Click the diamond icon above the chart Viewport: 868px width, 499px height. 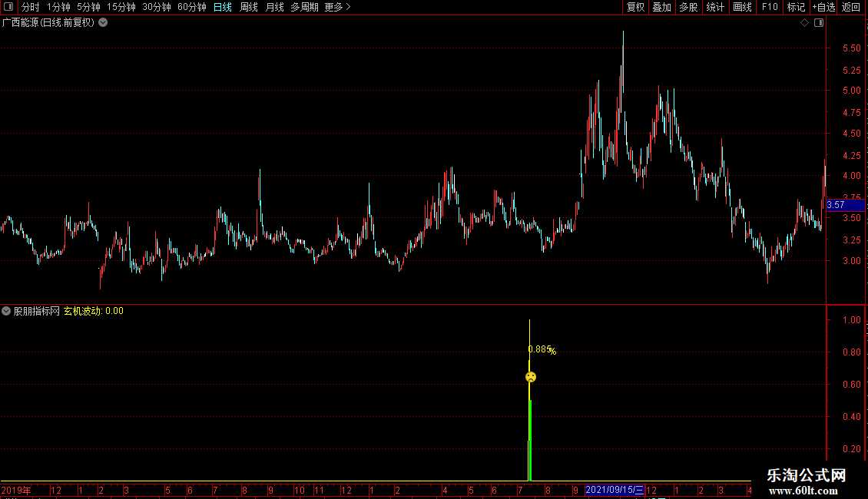[804, 23]
